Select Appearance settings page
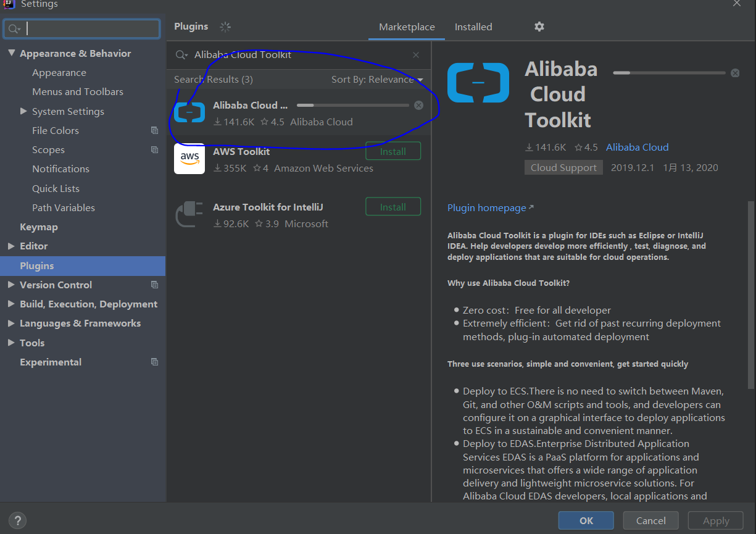The image size is (756, 534). (59, 72)
